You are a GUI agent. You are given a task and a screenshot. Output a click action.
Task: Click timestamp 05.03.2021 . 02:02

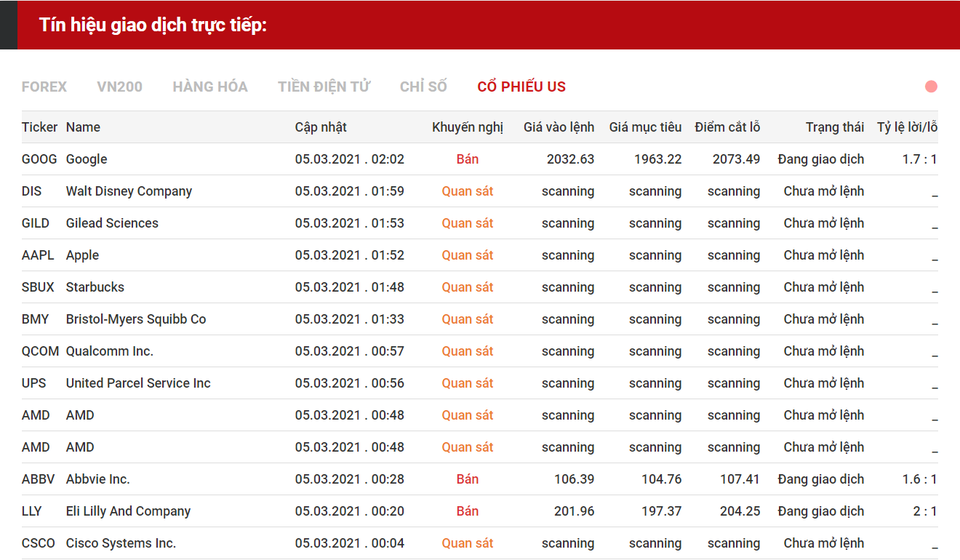point(350,159)
